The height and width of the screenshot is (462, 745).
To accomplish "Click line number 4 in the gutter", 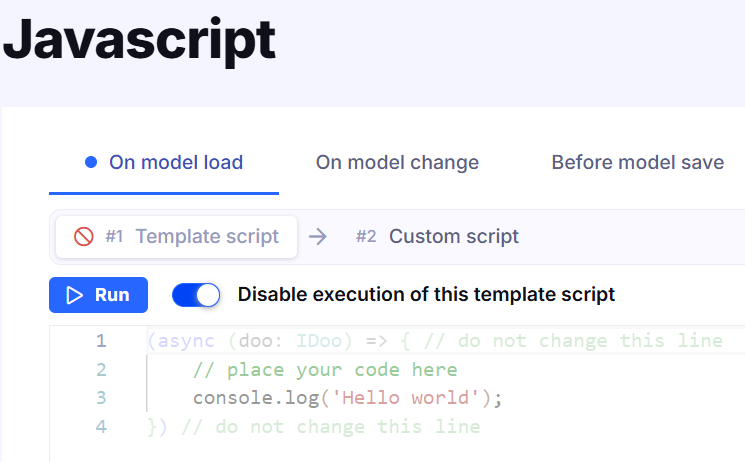I will [101, 427].
